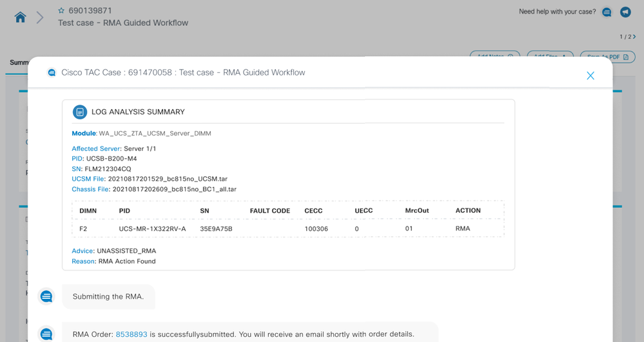
Task: Click the RMA action cell
Action: tap(462, 228)
